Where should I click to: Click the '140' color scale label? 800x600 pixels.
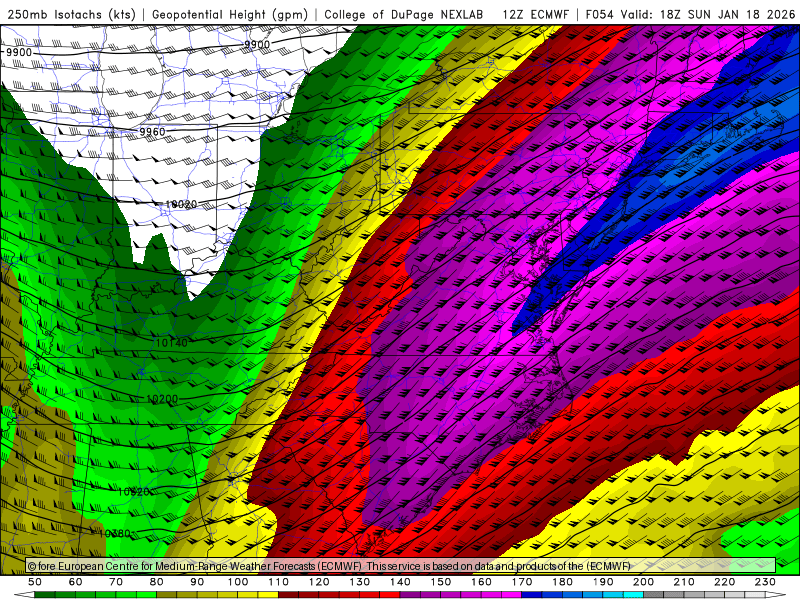(x=401, y=582)
